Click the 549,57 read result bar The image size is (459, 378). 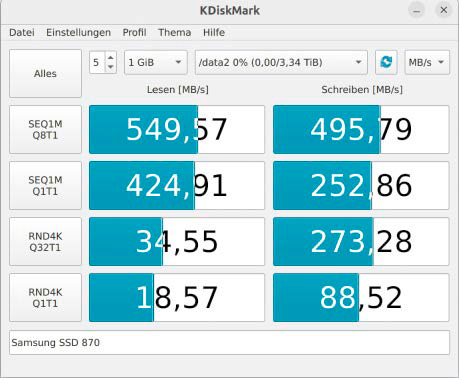[x=177, y=129]
